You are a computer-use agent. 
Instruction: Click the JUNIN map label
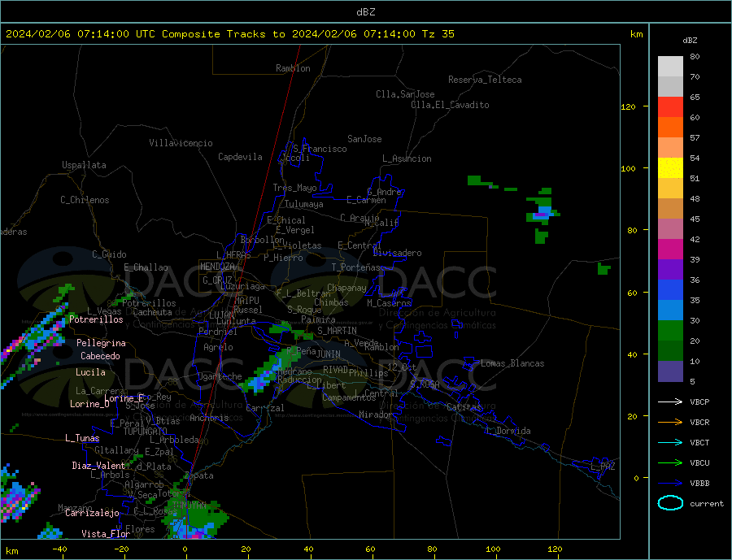pyautogui.click(x=329, y=354)
